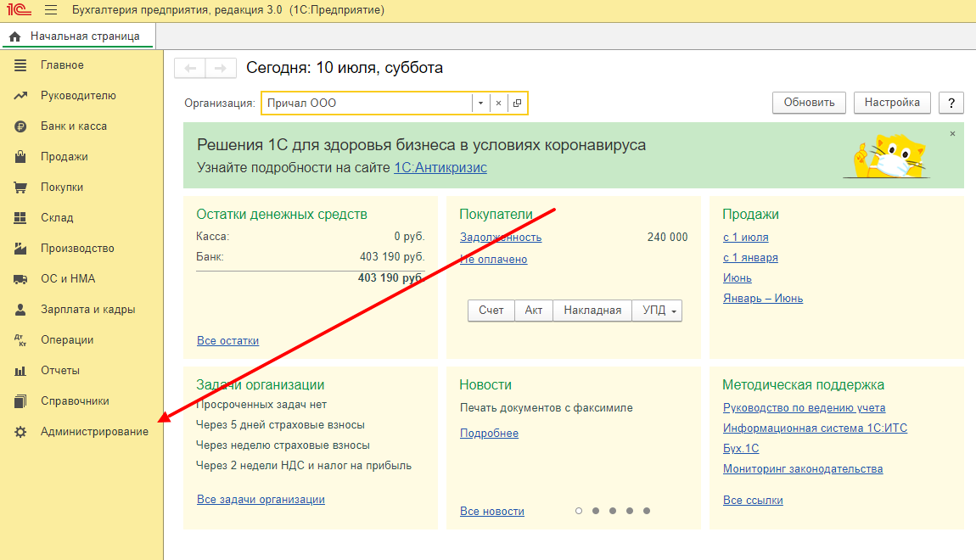Open the organization card via open-form icon
This screenshot has height=560, width=976.
[517, 104]
